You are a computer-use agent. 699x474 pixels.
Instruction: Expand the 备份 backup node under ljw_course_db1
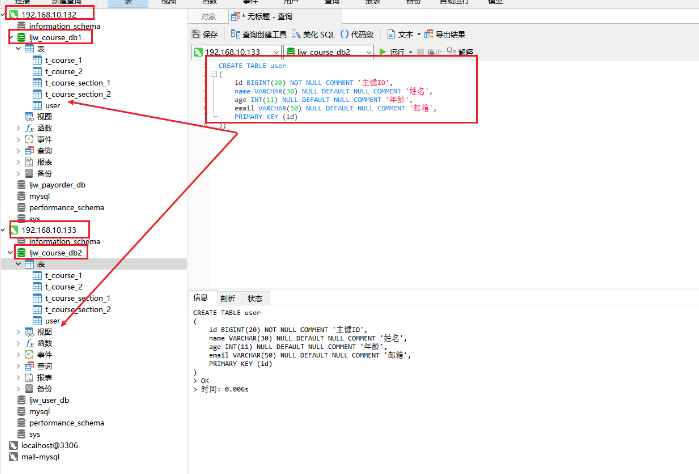point(18,173)
